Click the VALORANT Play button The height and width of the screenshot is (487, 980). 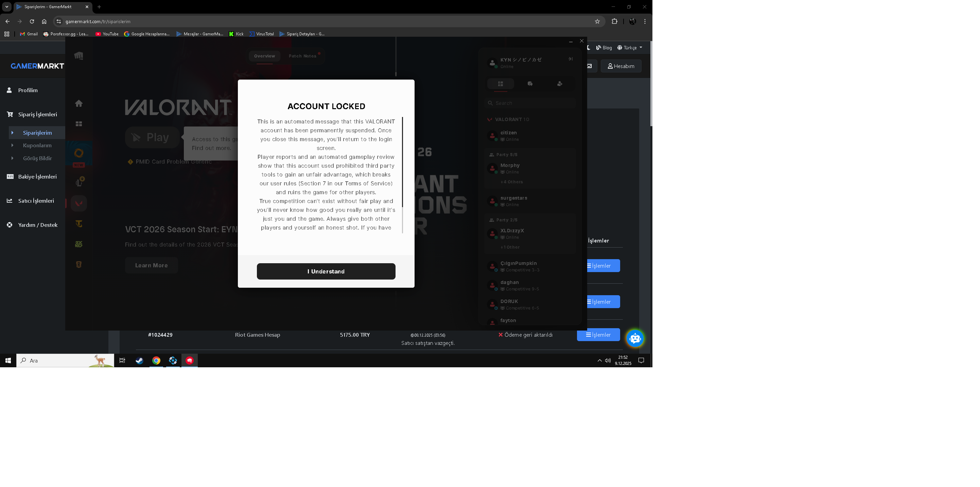(x=152, y=137)
